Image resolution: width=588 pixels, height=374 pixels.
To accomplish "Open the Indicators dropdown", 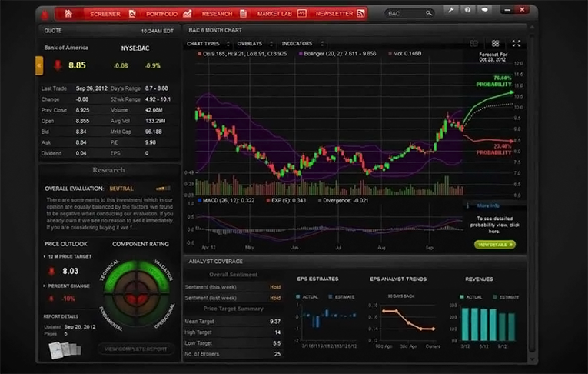I will [303, 44].
